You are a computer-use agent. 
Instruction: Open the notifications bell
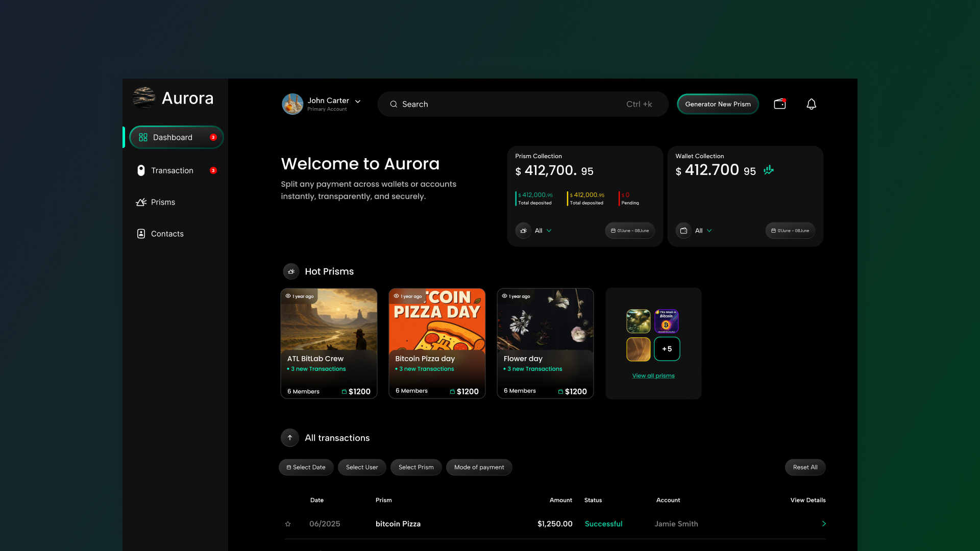(811, 104)
